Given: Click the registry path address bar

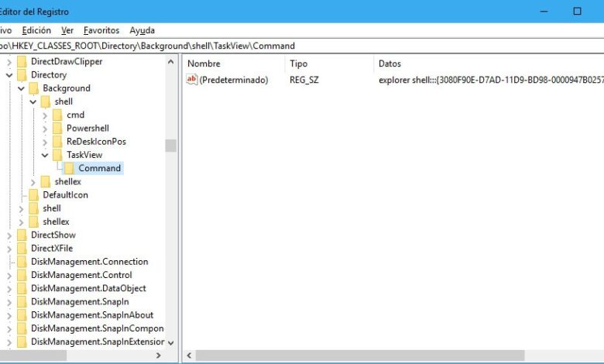Looking at the screenshot, I should coord(302,46).
